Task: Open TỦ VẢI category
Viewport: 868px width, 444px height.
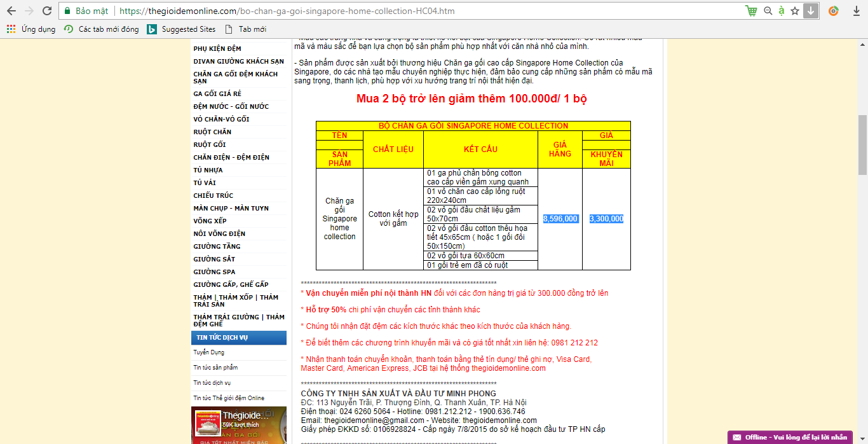Action: (205, 183)
